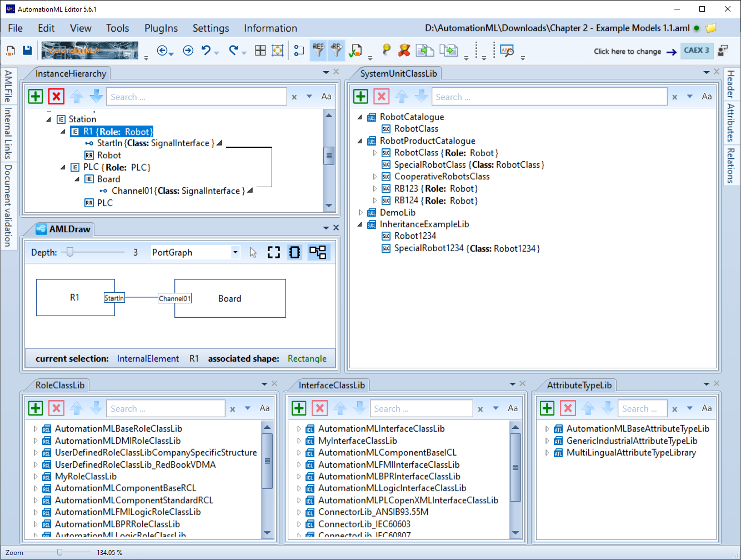The width and height of the screenshot is (741, 560).
Task: Toggle the port chip view in AMLDraw
Action: pyautogui.click(x=295, y=252)
